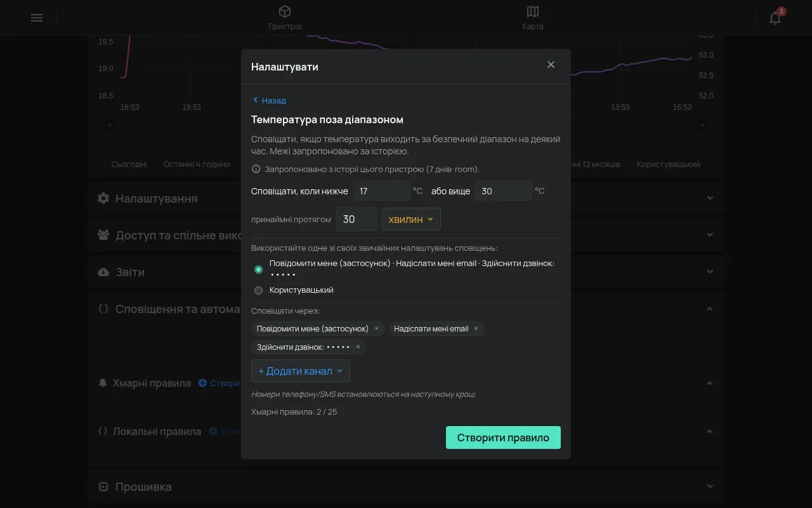The height and width of the screenshot is (508, 812).
Task: Select the Останні 4 години range tab
Action: click(x=197, y=164)
